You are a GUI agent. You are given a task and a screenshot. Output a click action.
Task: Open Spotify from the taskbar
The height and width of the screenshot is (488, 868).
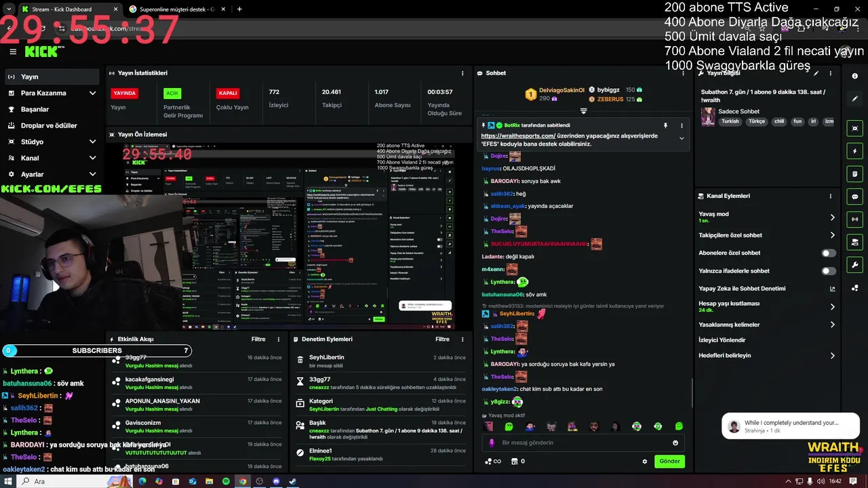[x=226, y=481]
